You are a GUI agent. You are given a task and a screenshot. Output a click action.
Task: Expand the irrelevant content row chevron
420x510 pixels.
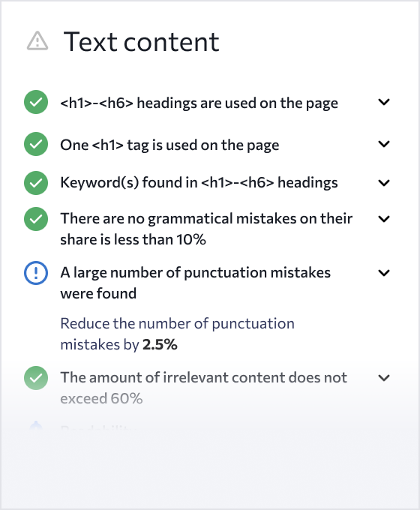(x=384, y=378)
